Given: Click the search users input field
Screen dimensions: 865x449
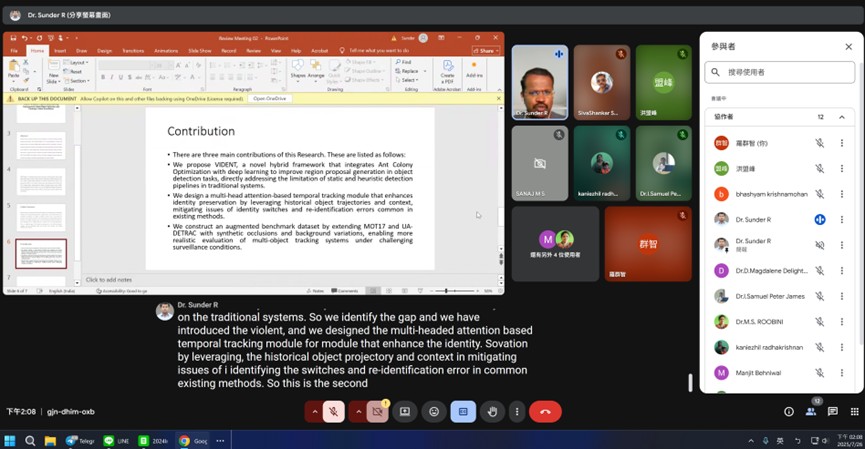Looking at the screenshot, I should tap(780, 72).
